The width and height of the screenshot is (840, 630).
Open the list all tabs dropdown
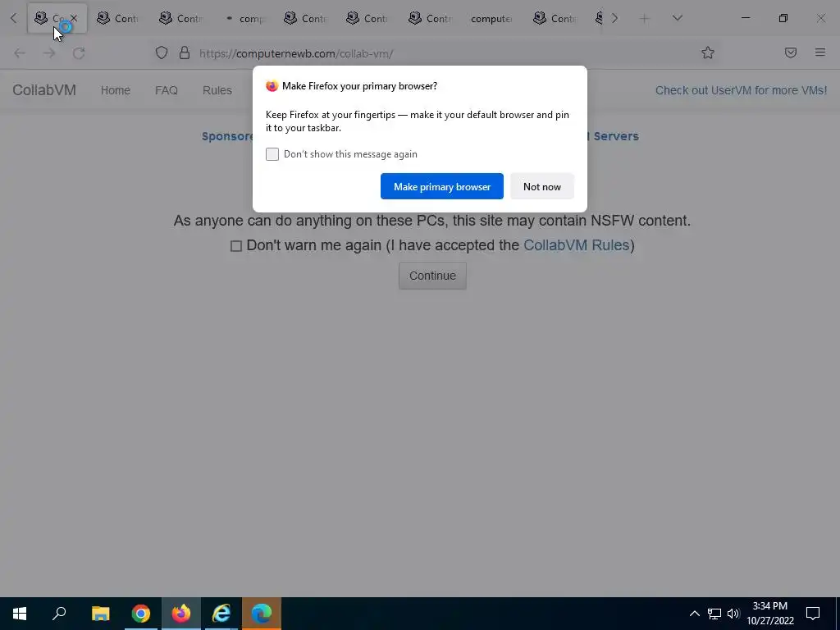(x=677, y=18)
